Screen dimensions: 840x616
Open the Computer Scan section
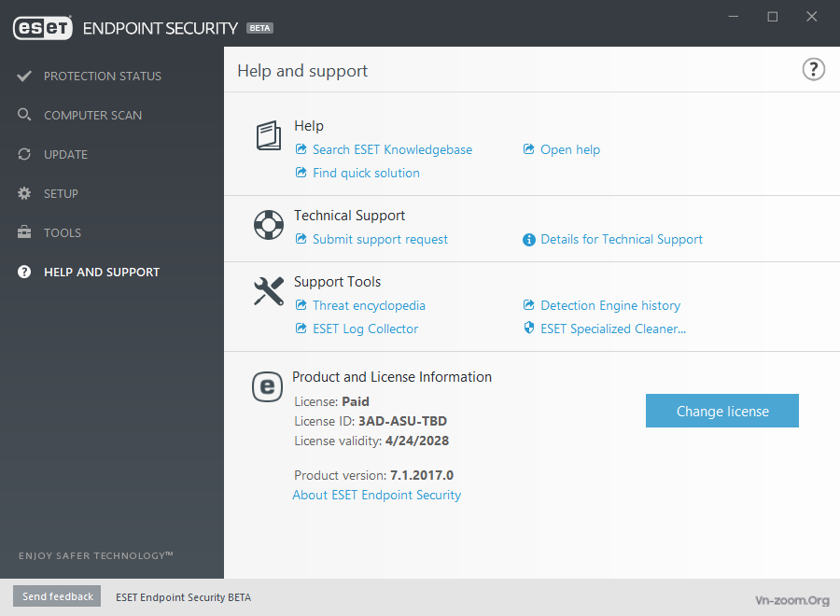(x=92, y=115)
